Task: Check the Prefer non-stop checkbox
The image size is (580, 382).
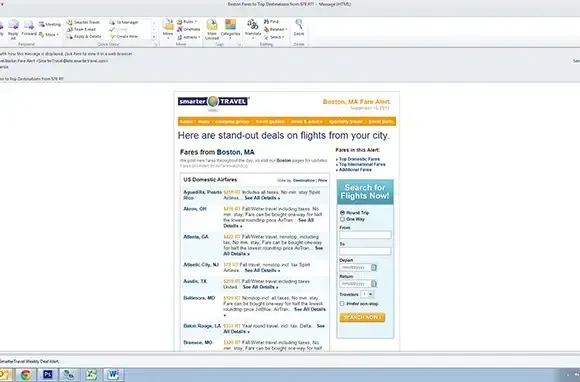Action: (342, 304)
